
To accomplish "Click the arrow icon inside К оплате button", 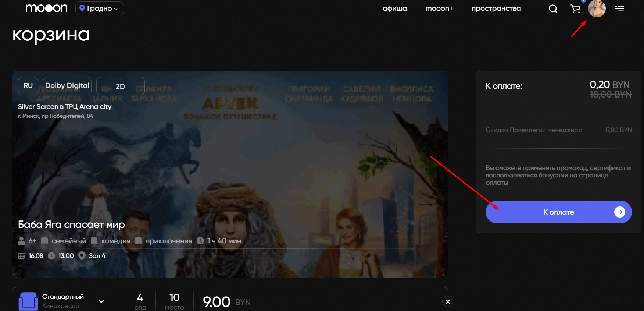I will click(x=620, y=212).
